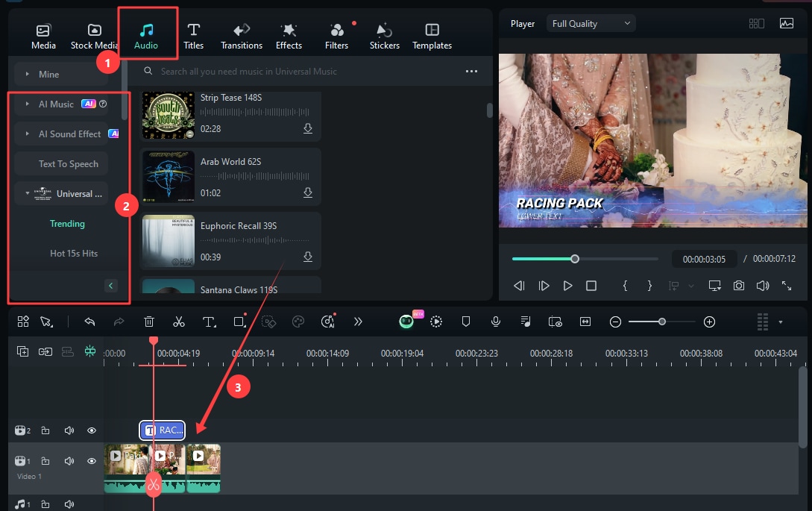Click the timeline zoom slider
The image size is (812, 511).
pyautogui.click(x=662, y=322)
